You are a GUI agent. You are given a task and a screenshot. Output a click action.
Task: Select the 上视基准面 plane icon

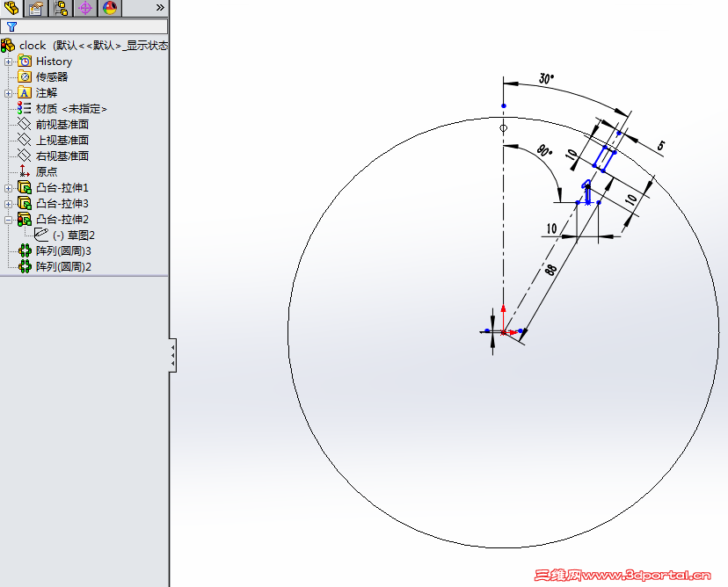(24, 140)
